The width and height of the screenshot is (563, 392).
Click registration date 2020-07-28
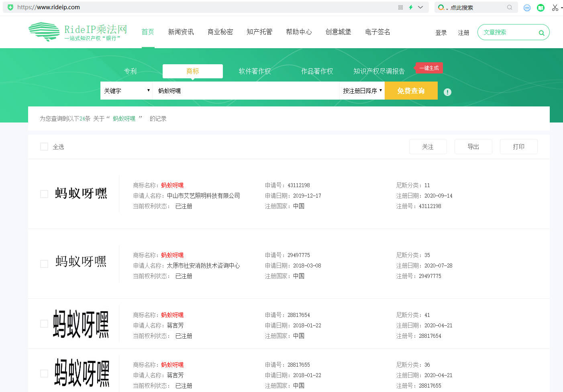coord(439,265)
